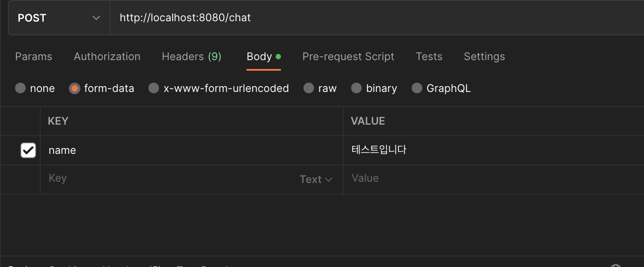Select the none body type

point(20,88)
